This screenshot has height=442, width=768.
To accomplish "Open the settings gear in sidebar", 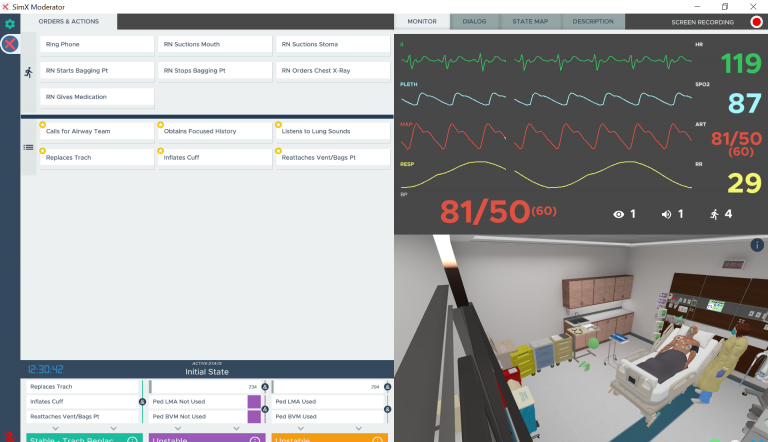I will 10,24.
